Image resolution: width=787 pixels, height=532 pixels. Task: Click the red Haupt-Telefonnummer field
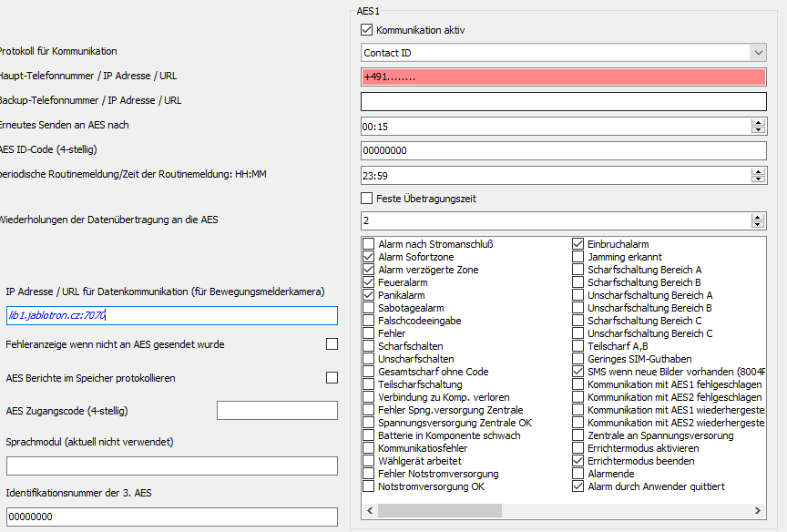[563, 77]
